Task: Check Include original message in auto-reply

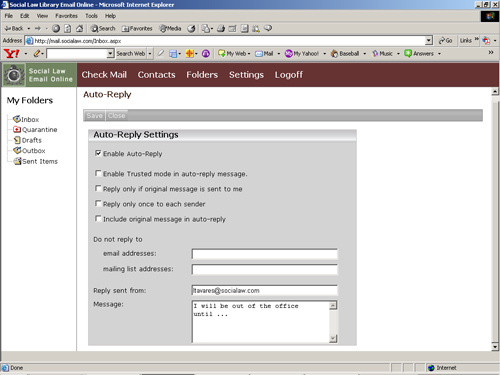Action: (98, 219)
